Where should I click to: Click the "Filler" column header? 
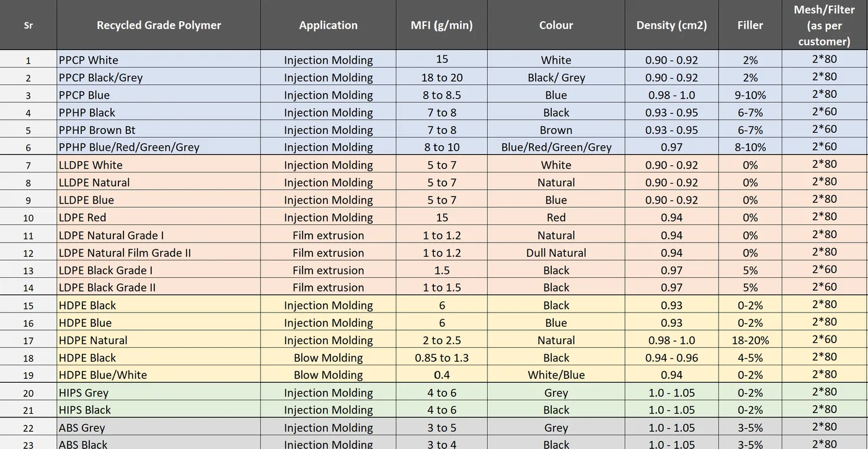click(x=750, y=25)
